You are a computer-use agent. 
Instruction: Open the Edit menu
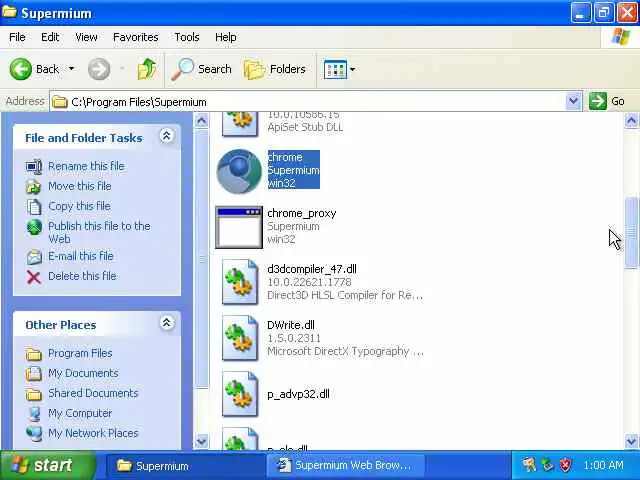tap(50, 37)
